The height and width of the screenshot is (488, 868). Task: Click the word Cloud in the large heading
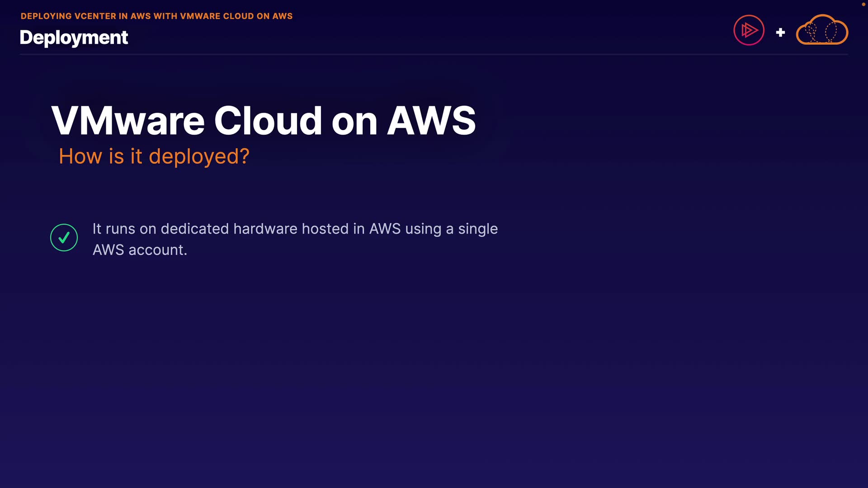268,121
